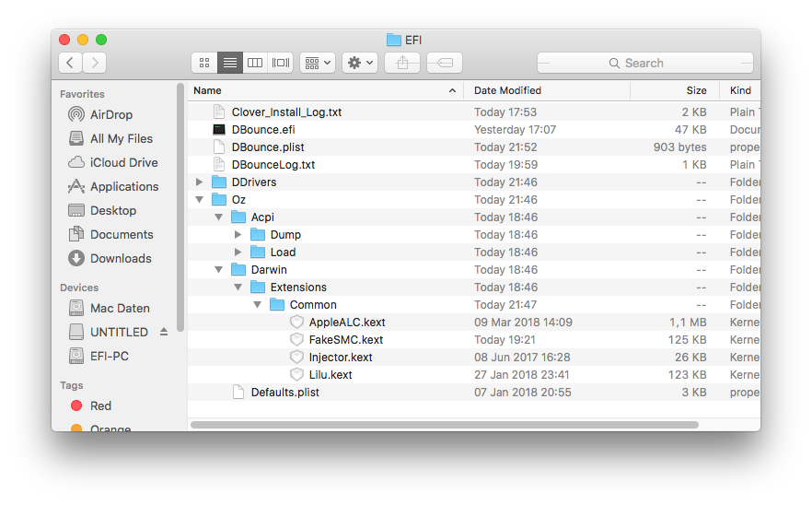
Task: Open the item arrangement dropdown
Action: pos(318,63)
